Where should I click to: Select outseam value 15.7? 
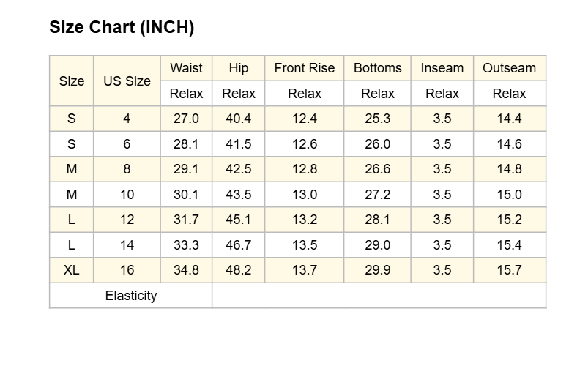510,270
